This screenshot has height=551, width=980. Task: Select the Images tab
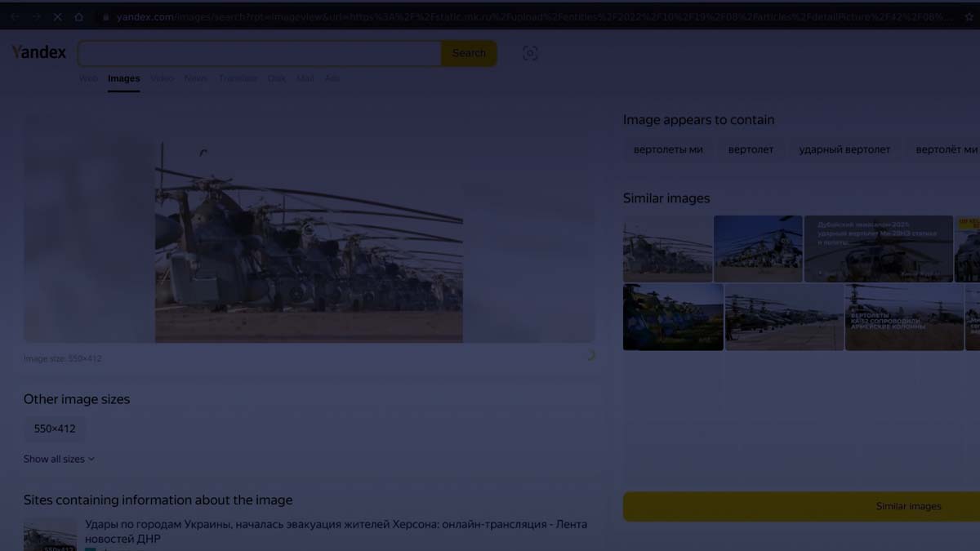pyautogui.click(x=124, y=78)
